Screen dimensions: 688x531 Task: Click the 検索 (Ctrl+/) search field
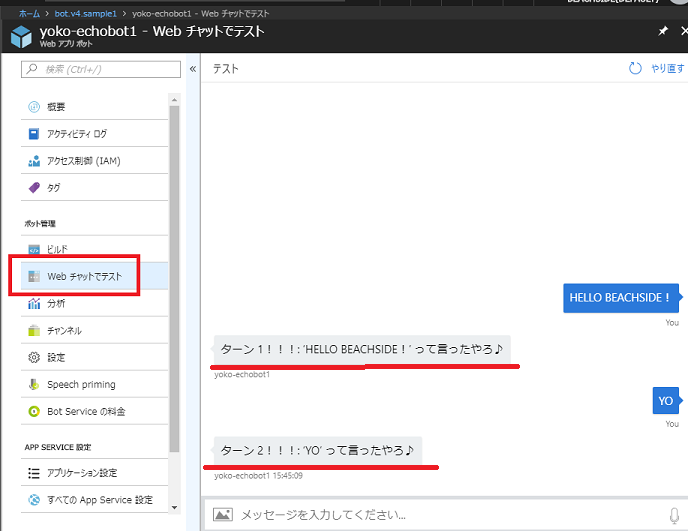pos(101,69)
